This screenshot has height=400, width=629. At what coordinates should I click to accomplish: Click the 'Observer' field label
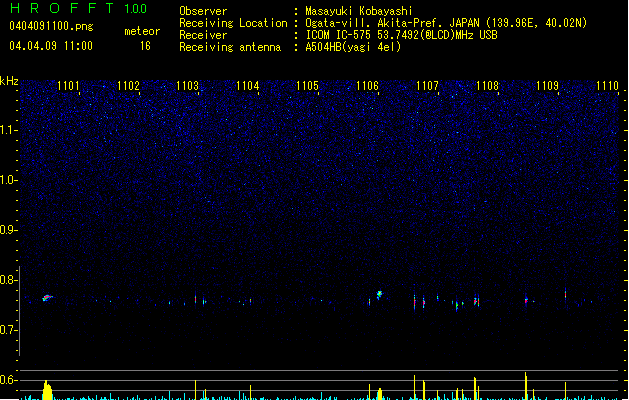[203, 11]
